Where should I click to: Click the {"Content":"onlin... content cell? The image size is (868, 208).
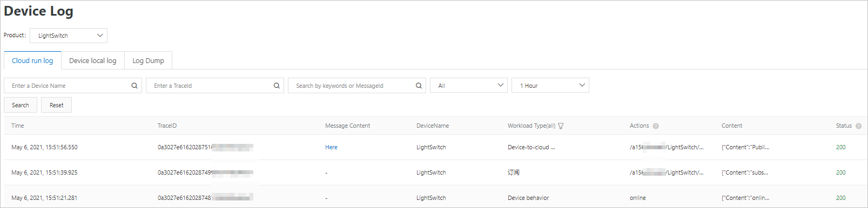pyautogui.click(x=745, y=198)
